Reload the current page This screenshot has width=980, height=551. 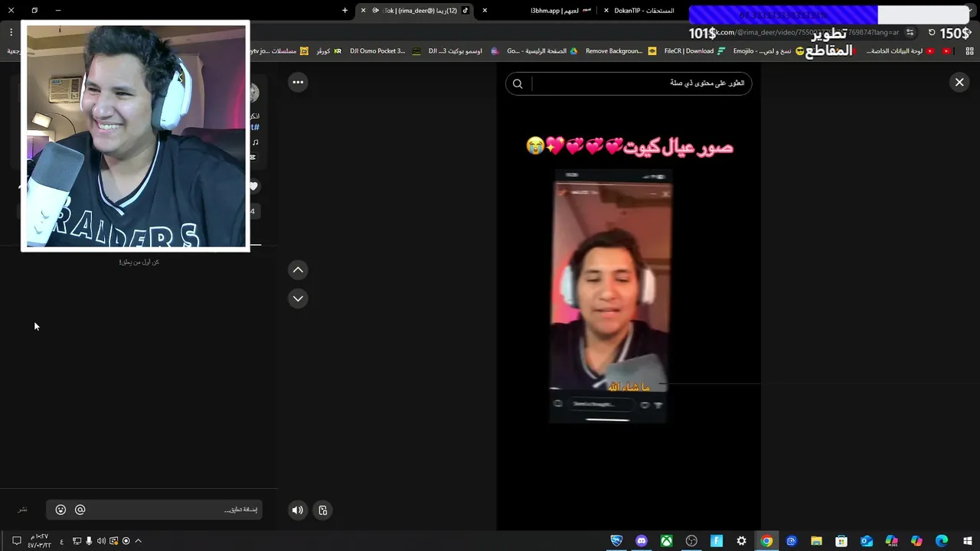click(932, 33)
